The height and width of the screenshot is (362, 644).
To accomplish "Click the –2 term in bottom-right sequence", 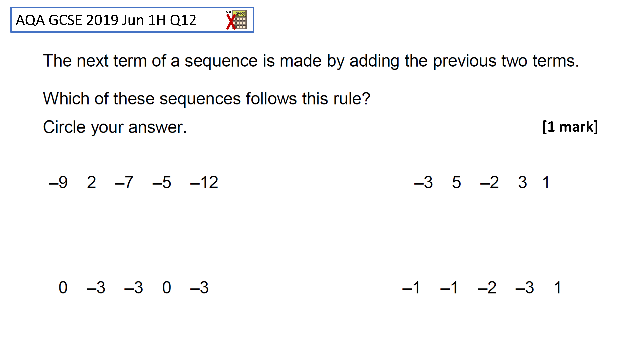I will (x=487, y=288).
